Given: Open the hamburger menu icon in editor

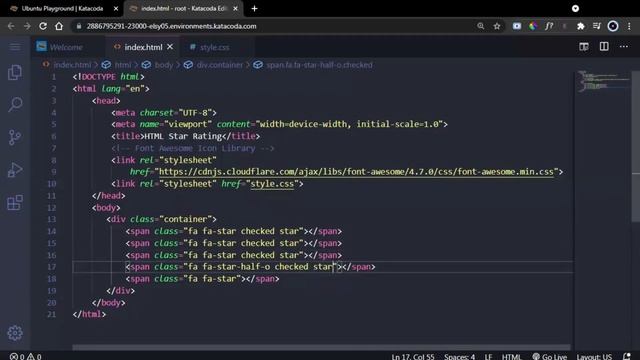Looking at the screenshot, I should [15, 47].
